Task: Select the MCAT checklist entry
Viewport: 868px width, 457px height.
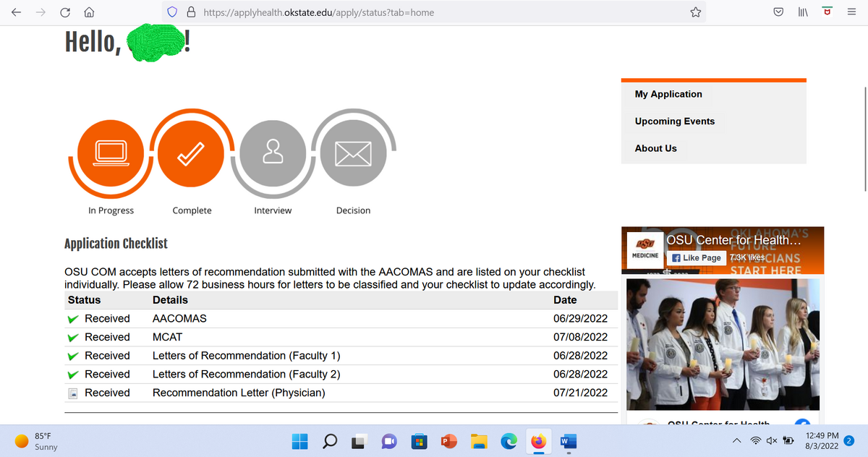Action: [167, 338]
